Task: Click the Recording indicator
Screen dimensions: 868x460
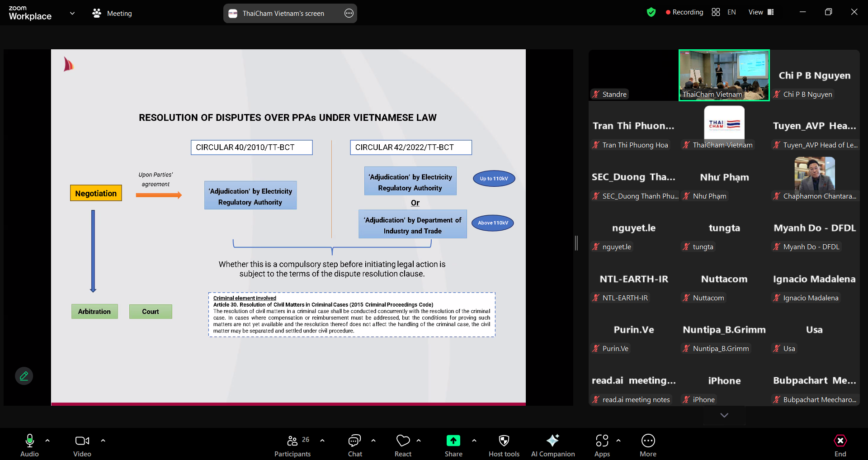Action: (x=684, y=12)
